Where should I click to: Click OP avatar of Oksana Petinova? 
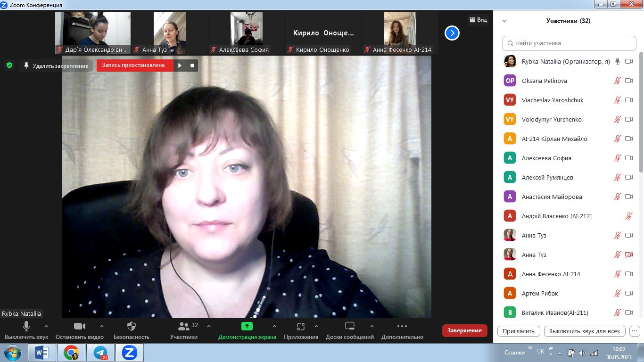[x=510, y=81]
